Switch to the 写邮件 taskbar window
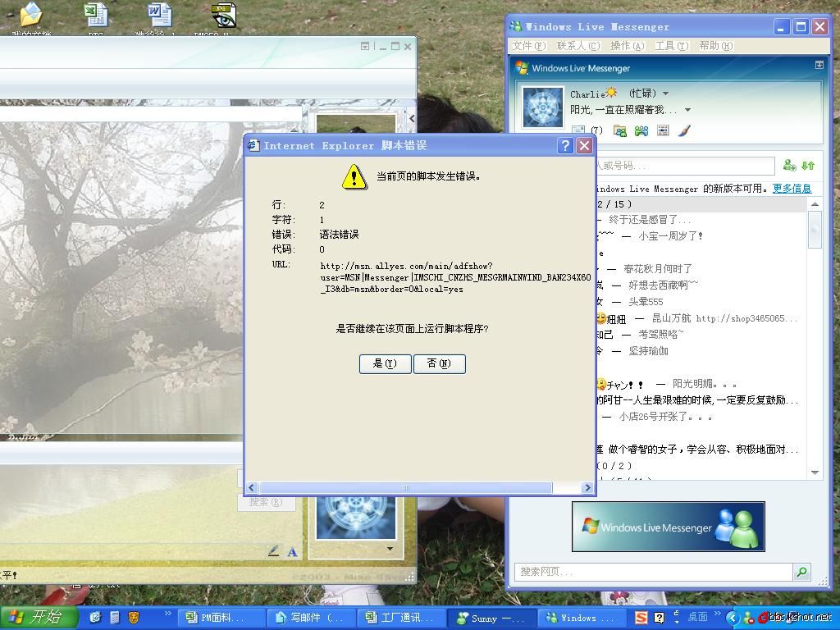 tap(312, 619)
